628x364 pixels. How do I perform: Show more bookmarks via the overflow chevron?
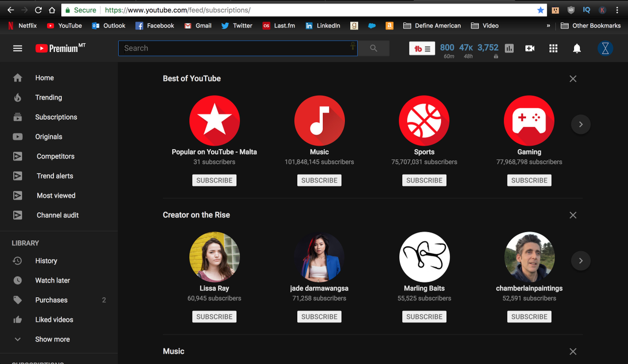click(x=548, y=26)
